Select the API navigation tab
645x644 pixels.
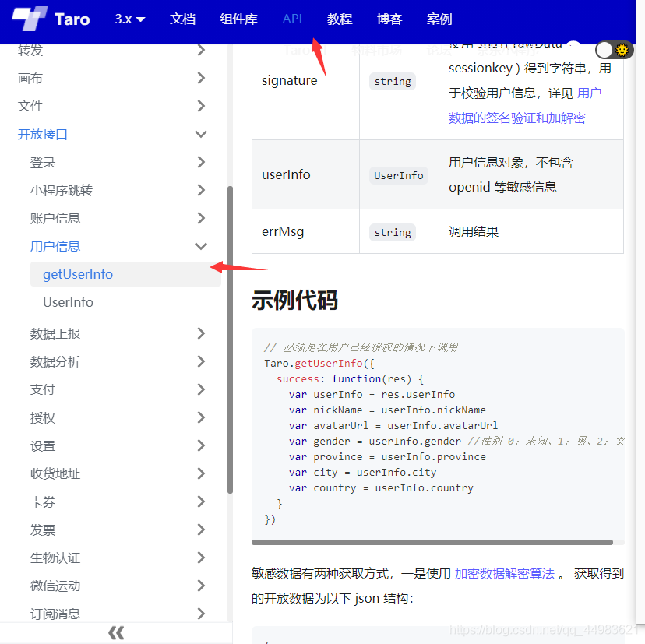292,19
